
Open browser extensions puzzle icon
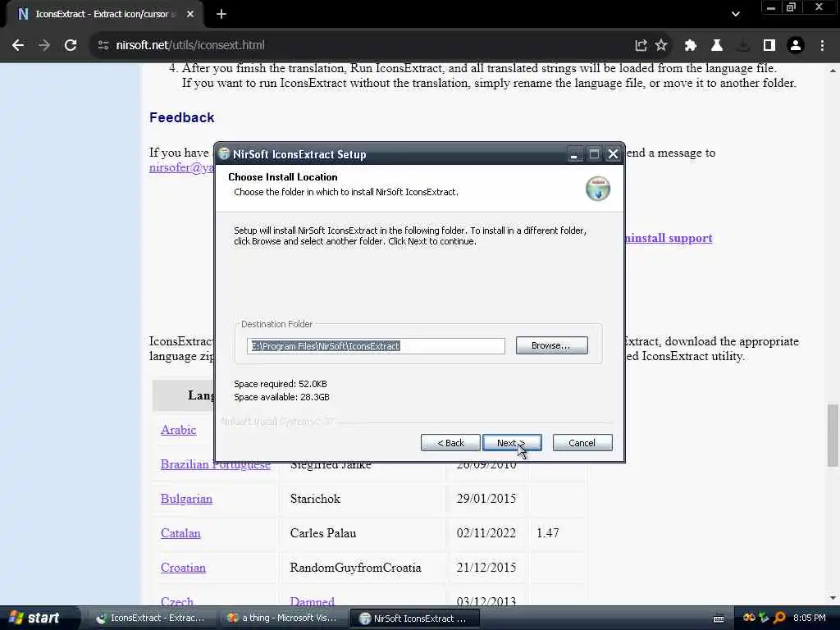point(691,46)
